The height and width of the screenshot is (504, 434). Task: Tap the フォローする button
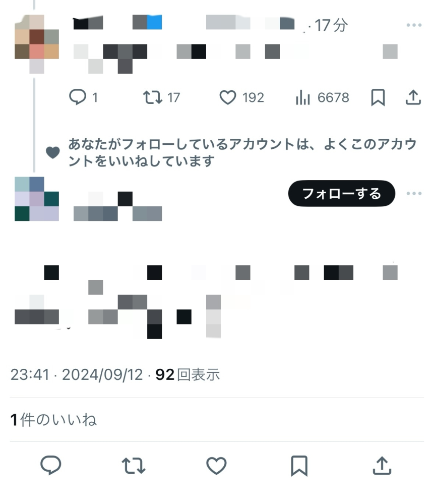pos(341,193)
